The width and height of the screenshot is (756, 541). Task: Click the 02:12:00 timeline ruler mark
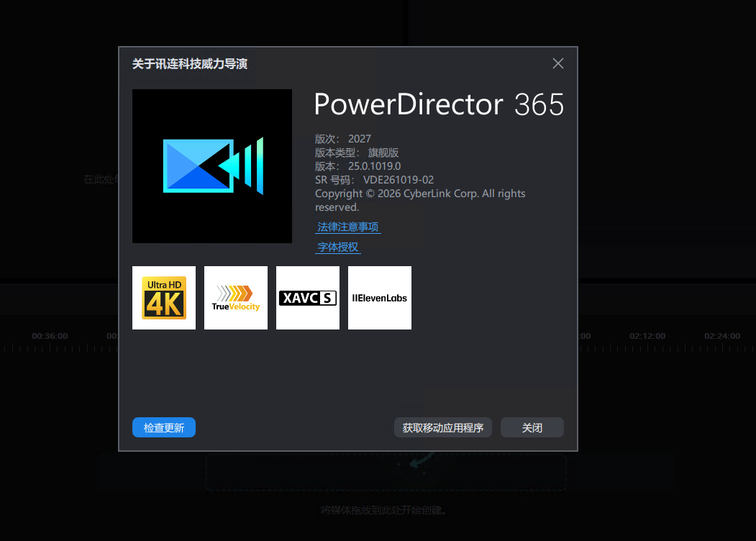tap(647, 336)
